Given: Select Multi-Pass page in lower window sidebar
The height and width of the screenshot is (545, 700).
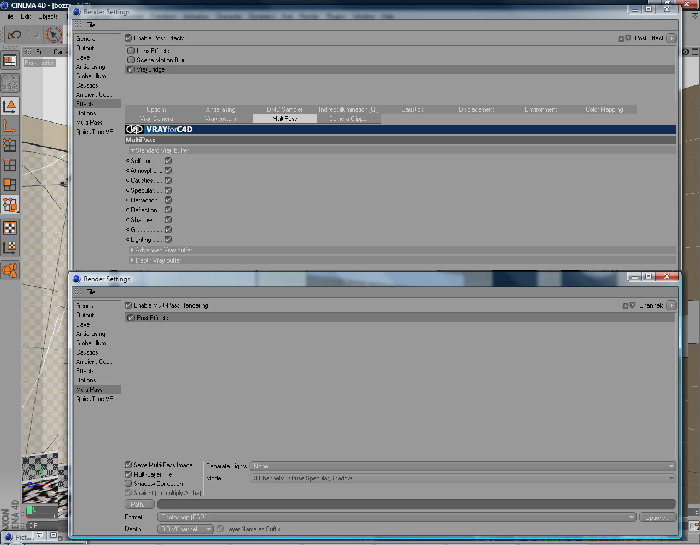Looking at the screenshot, I should 97,389.
